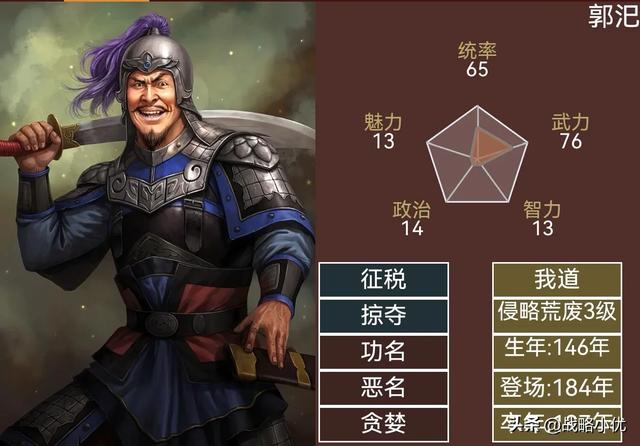
Task: Click the 登场:184年 info box
Action: tap(557, 387)
